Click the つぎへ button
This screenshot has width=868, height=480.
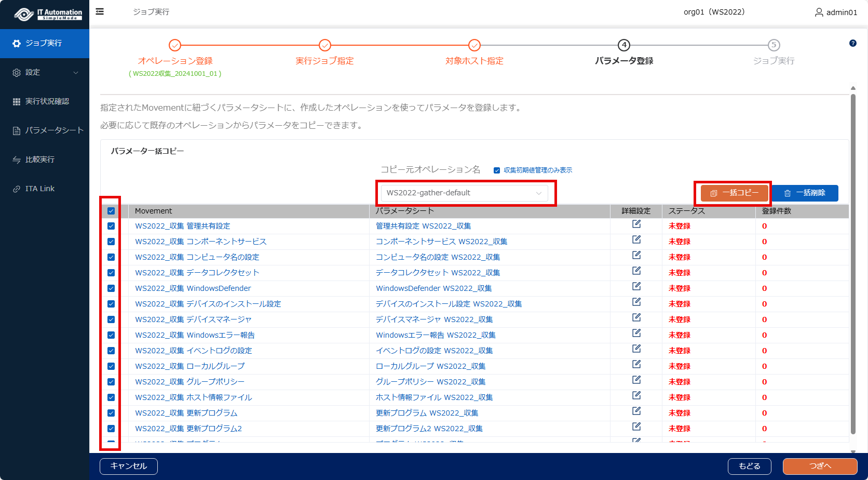point(820,466)
